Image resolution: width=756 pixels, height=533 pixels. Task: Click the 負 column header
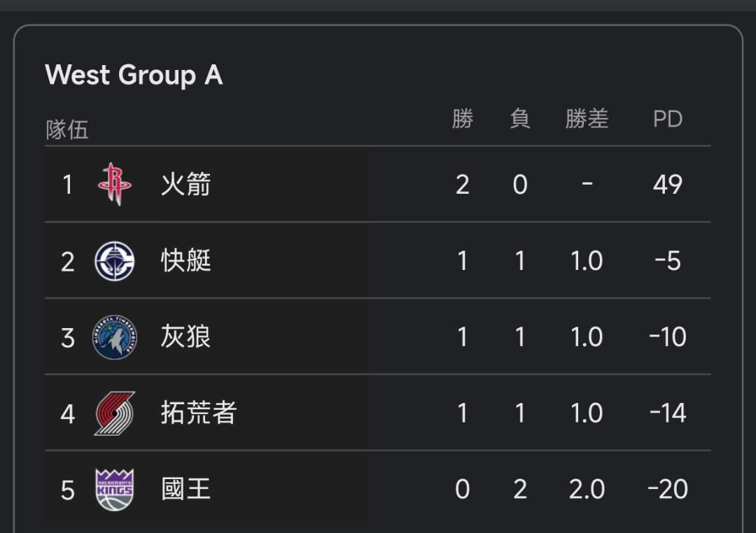(x=519, y=119)
